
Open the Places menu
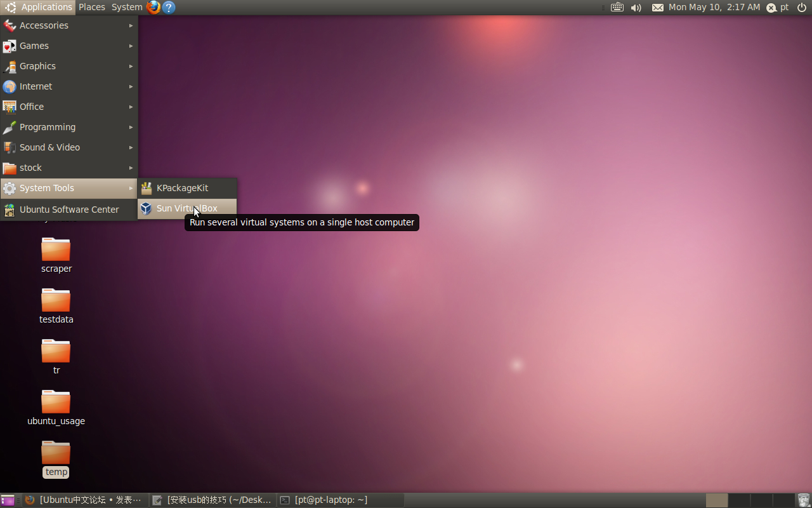click(92, 7)
